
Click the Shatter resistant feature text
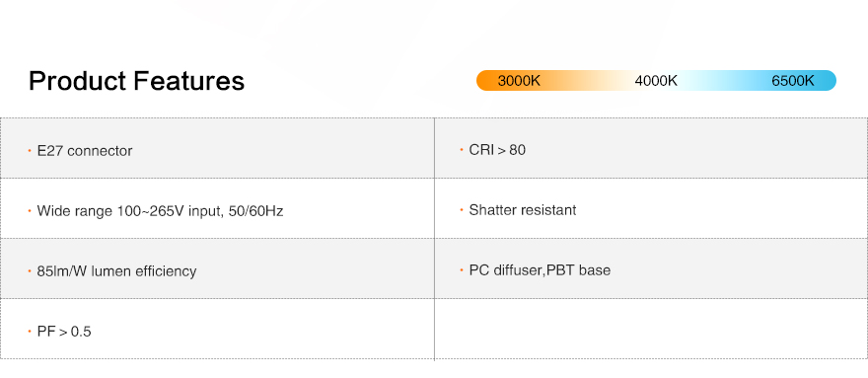(x=523, y=210)
